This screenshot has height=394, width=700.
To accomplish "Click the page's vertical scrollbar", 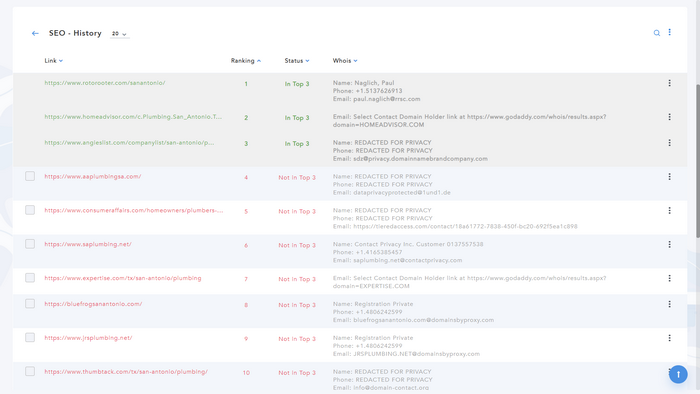I will coord(698,161).
